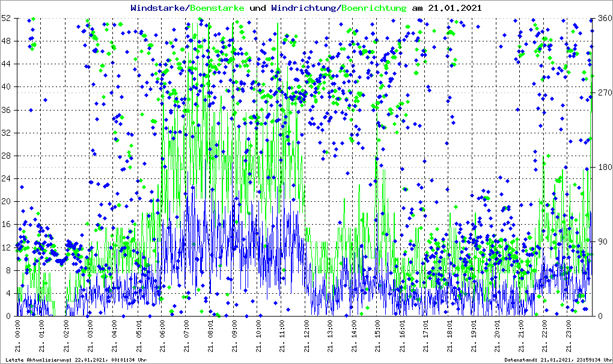Click the 19:01 time axis label
The width and height of the screenshot is (613, 364).
click(474, 336)
